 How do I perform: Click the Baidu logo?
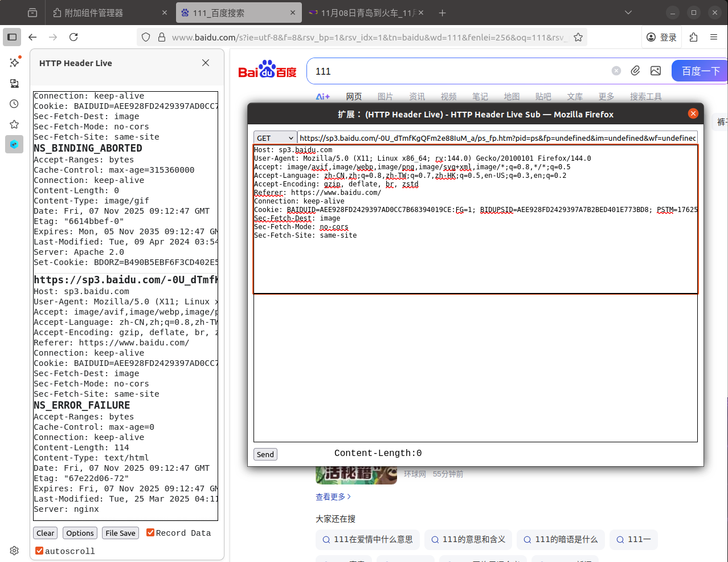pos(267,70)
